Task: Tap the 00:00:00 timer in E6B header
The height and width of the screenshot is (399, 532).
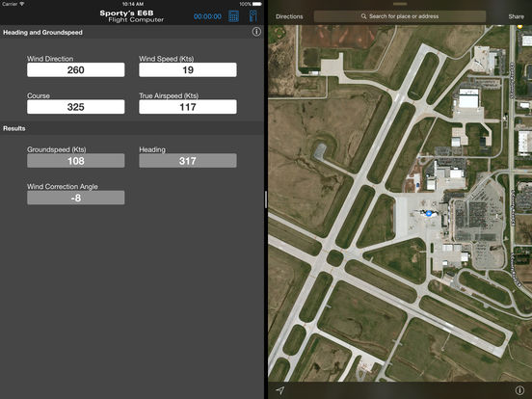Action: click(207, 16)
